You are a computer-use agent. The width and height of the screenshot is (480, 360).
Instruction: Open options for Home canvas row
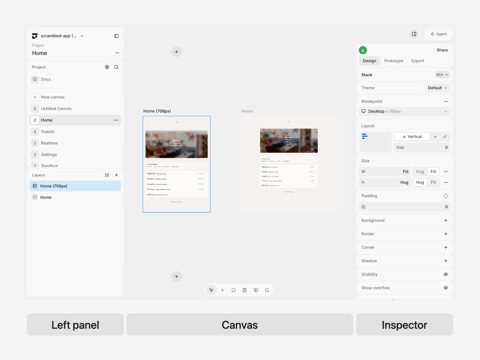(x=116, y=120)
